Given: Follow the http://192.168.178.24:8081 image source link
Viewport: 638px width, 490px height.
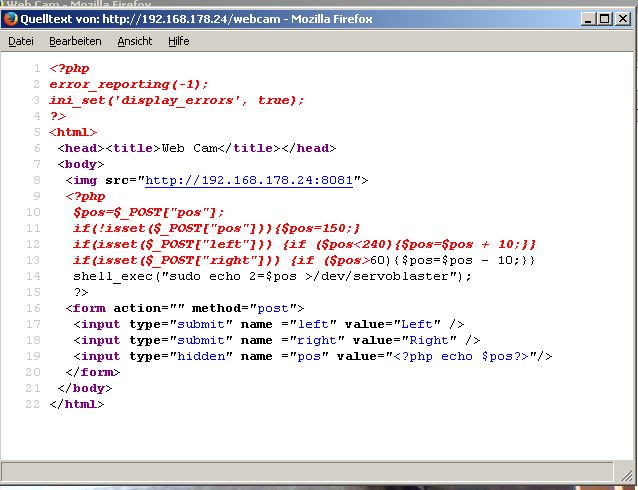Looking at the screenshot, I should 253,180.
